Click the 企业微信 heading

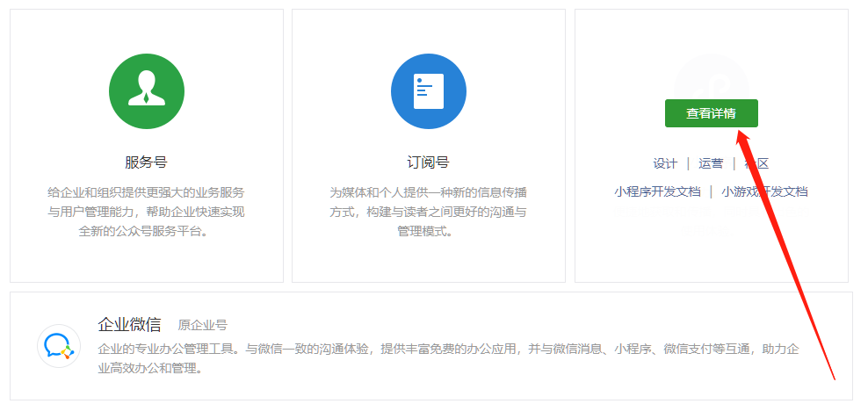(129, 324)
